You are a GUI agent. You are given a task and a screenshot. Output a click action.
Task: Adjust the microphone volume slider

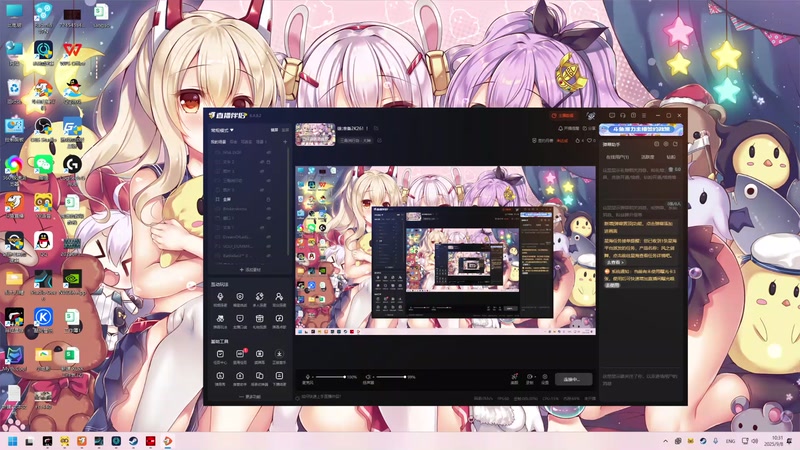click(x=331, y=377)
